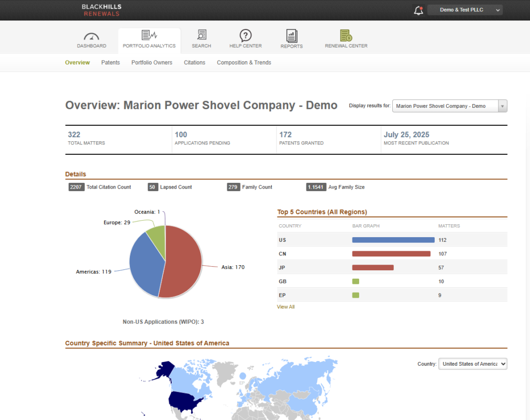This screenshot has width=530, height=420.
Task: Open the Country selector dropdown
Action: click(x=473, y=364)
